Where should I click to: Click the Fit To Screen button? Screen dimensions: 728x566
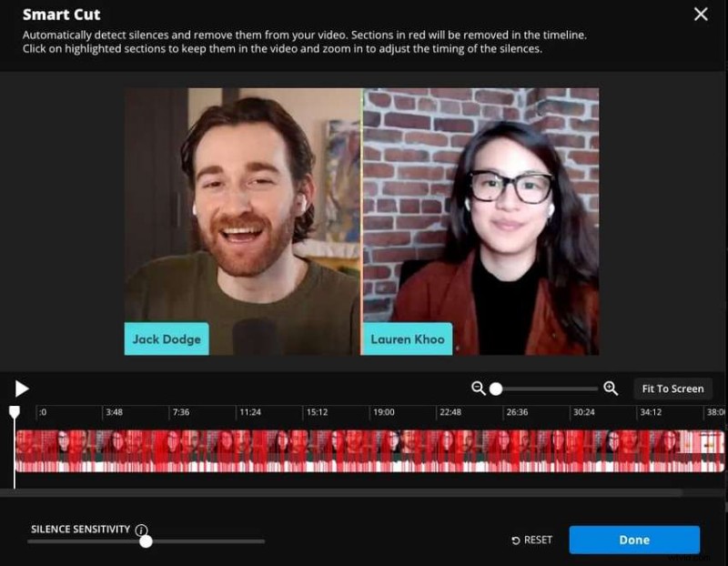[x=672, y=388]
